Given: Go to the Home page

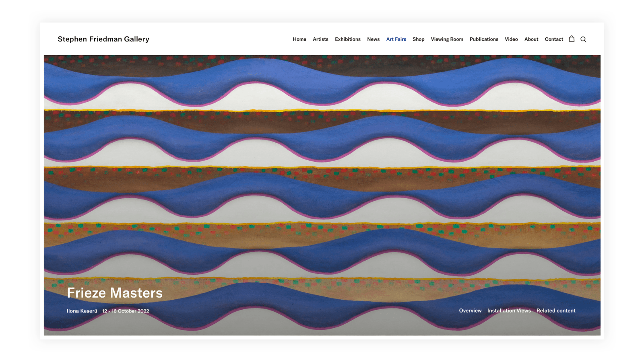Looking at the screenshot, I should [299, 39].
